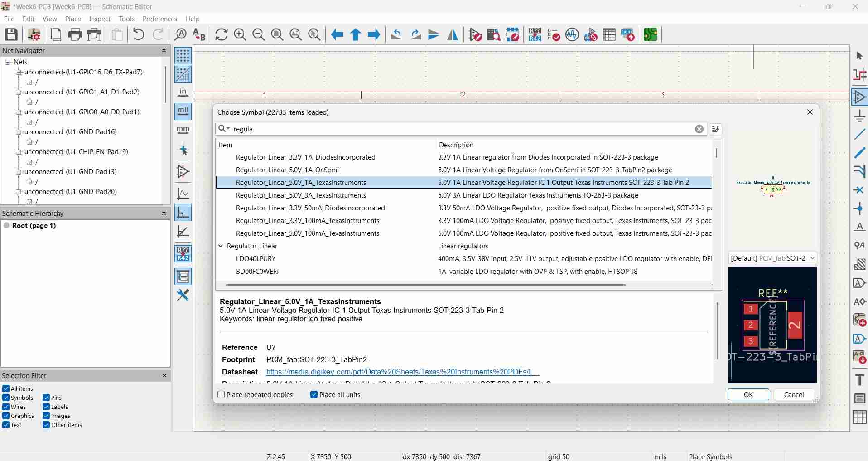
Task: Rotate selection counter-clockwise
Action: click(x=397, y=34)
